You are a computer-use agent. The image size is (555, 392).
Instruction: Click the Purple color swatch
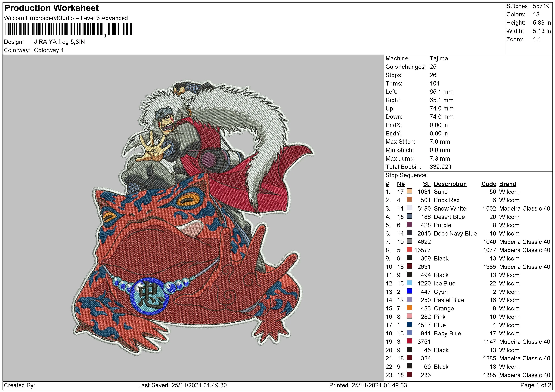click(409, 225)
